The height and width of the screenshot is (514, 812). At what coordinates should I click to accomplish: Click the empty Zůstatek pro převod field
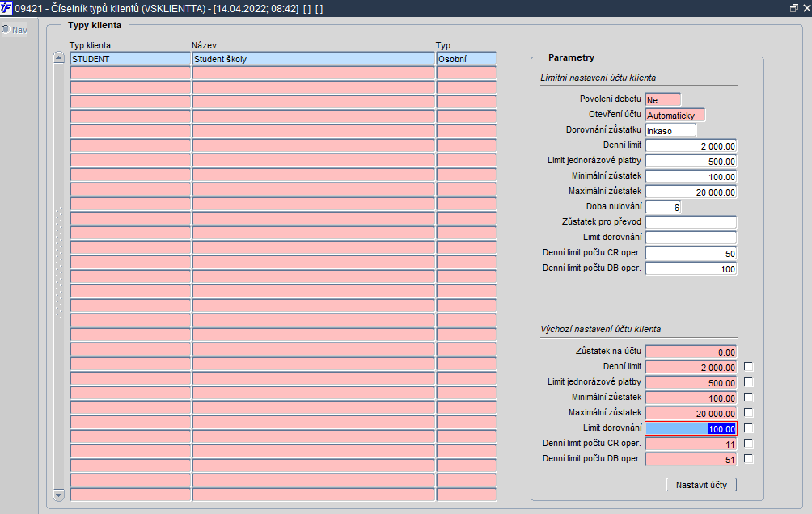pos(691,222)
